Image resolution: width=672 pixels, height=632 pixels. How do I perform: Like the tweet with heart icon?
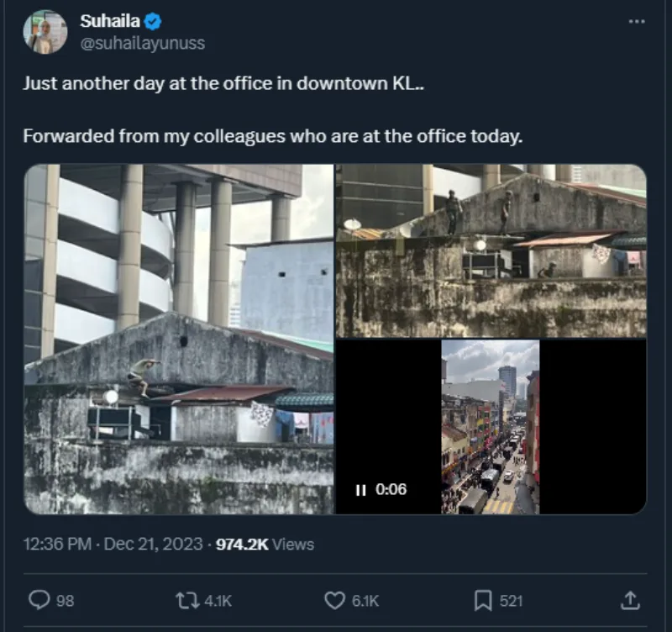point(334,600)
